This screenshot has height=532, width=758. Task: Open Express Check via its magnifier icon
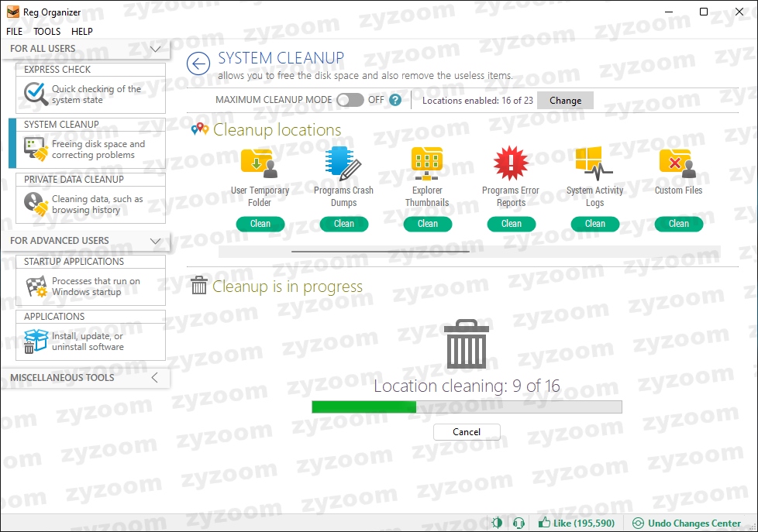coord(36,94)
